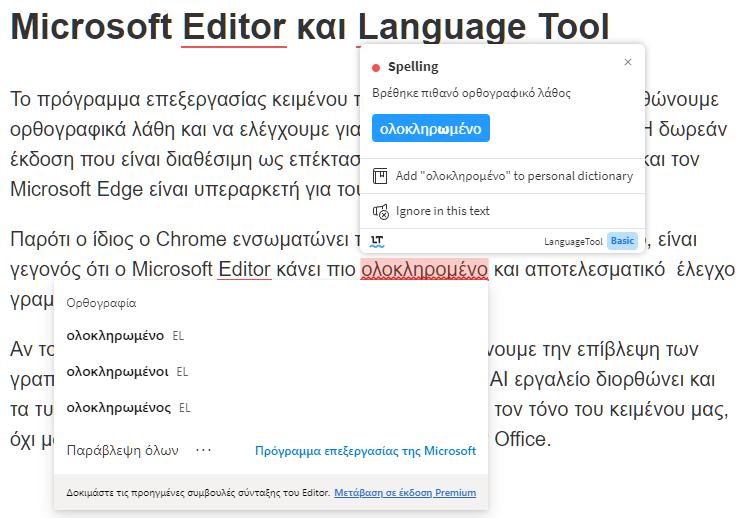Click the ignore megaphone icon
The width and height of the screenshot is (750, 518).
[381, 211]
